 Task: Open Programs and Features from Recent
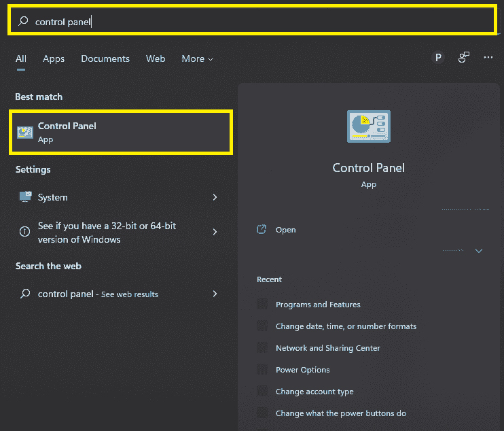pos(317,305)
